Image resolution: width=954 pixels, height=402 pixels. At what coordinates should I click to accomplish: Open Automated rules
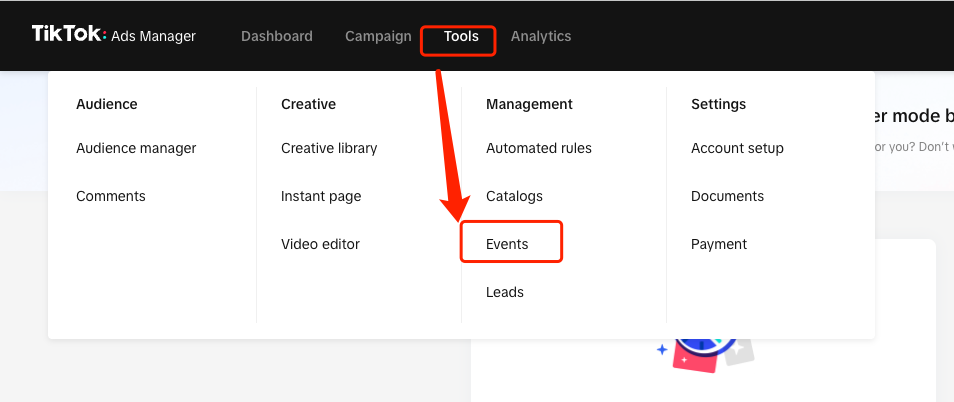[538, 148]
